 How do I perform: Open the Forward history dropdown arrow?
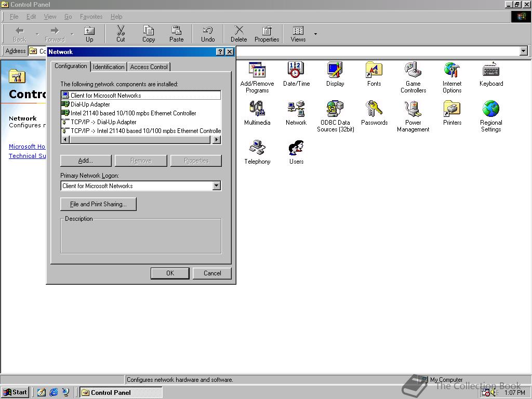click(72, 34)
